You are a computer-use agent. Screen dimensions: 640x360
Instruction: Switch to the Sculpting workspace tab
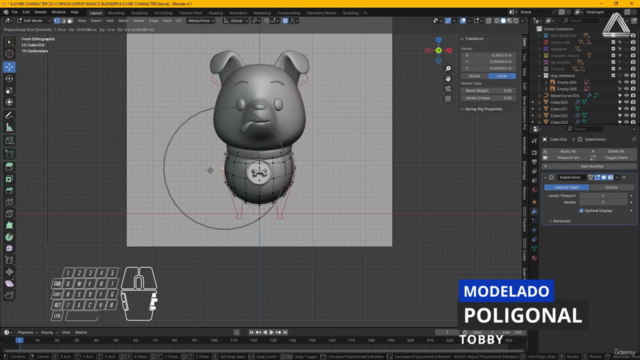point(139,13)
